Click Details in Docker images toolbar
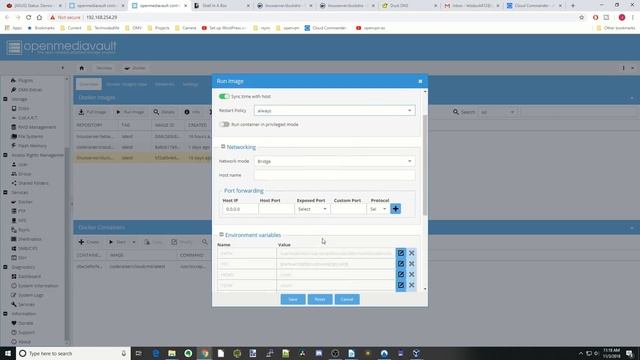 click(164, 112)
